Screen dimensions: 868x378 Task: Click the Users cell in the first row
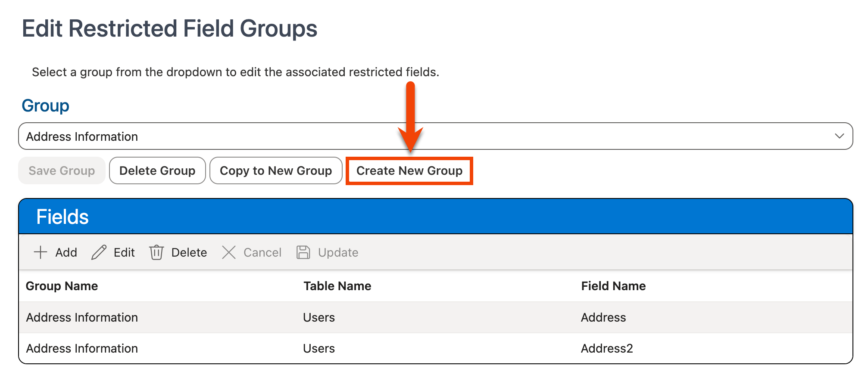319,318
